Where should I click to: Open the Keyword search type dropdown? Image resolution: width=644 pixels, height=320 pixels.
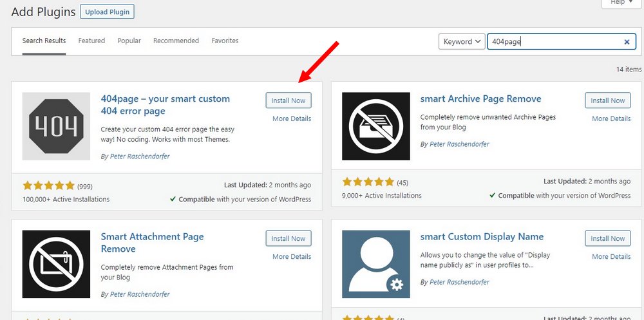(462, 41)
